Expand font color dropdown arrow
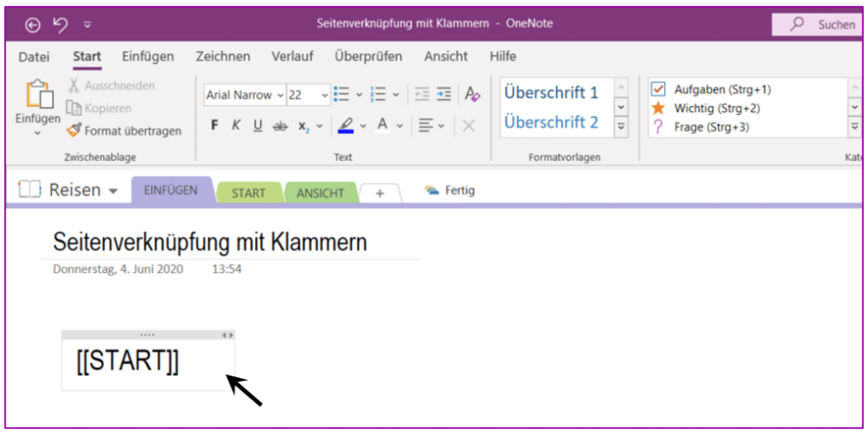 400,126
